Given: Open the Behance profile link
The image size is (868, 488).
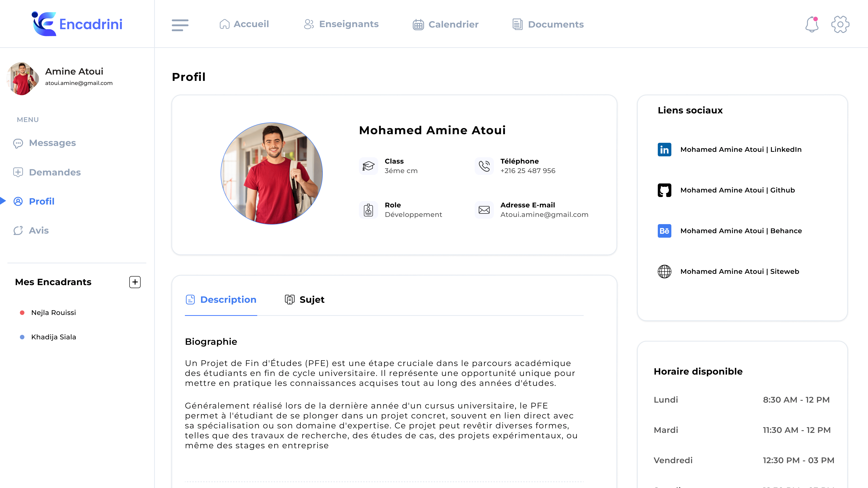Looking at the screenshot, I should [x=741, y=231].
